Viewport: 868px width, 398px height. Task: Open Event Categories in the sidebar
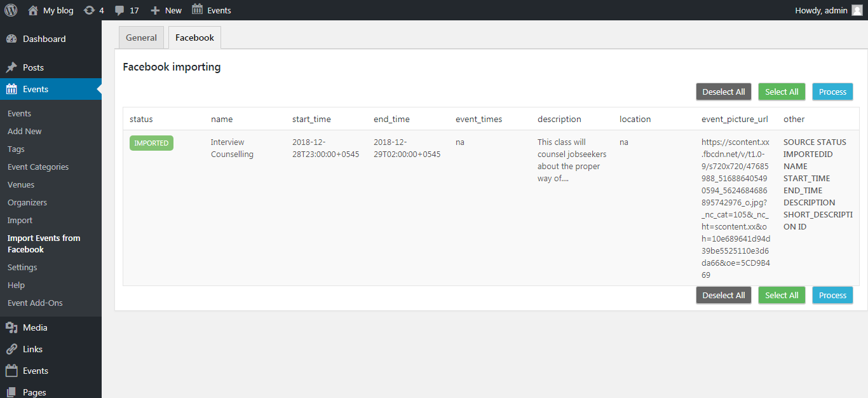[38, 167]
